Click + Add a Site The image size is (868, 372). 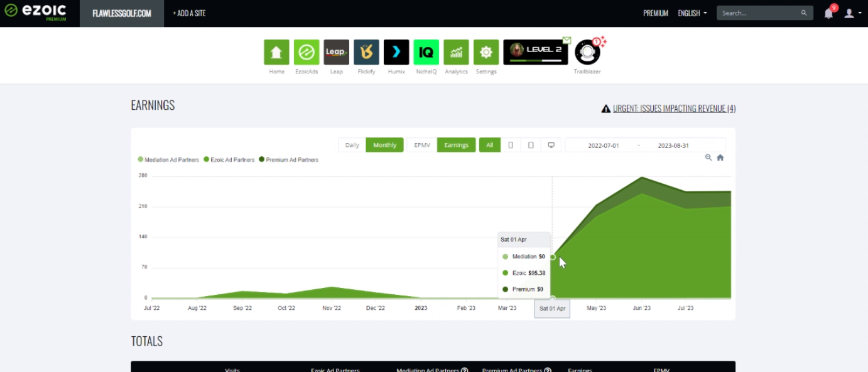click(x=189, y=13)
